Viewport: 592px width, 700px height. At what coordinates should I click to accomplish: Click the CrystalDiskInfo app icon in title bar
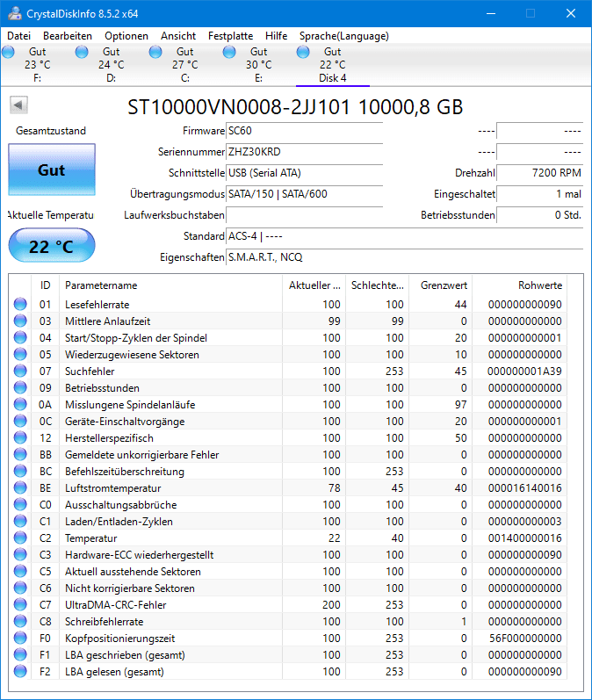15,13
